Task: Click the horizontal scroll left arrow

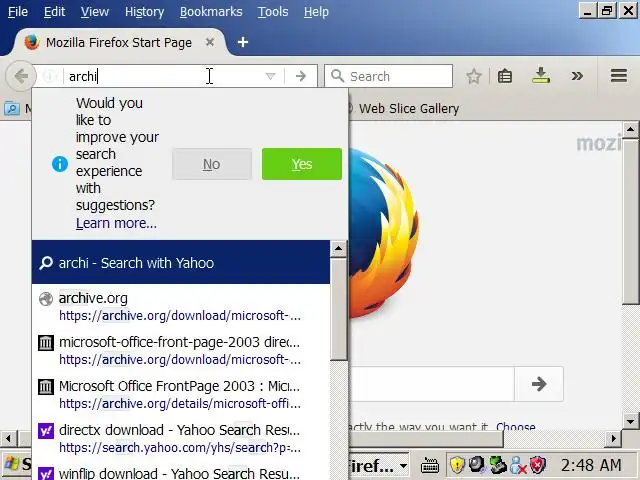Action: tap(8, 439)
